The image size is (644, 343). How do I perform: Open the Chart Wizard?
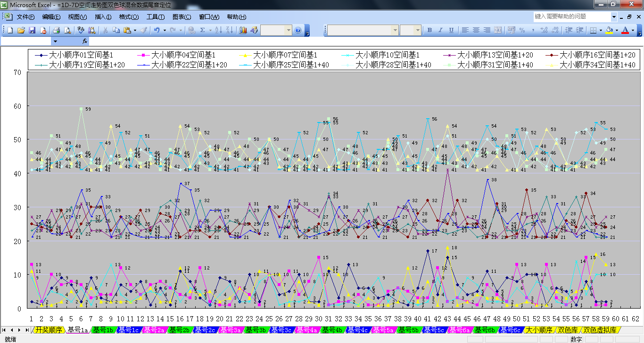[x=243, y=30]
